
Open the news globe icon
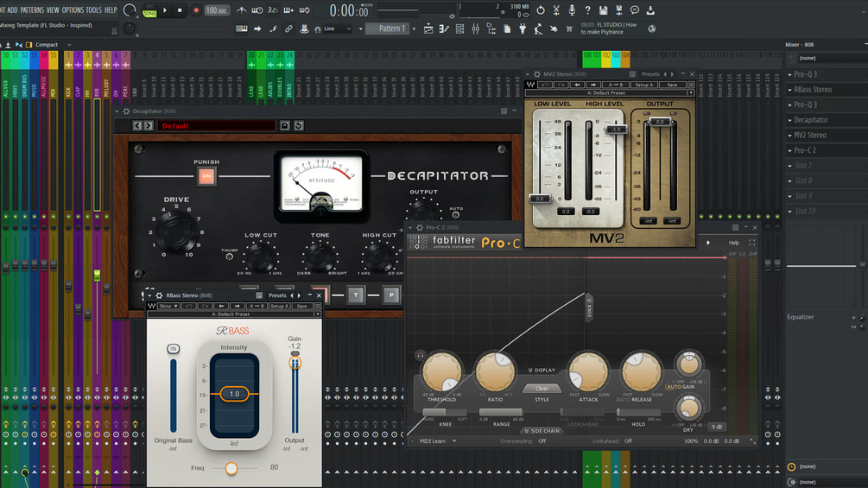tap(652, 29)
